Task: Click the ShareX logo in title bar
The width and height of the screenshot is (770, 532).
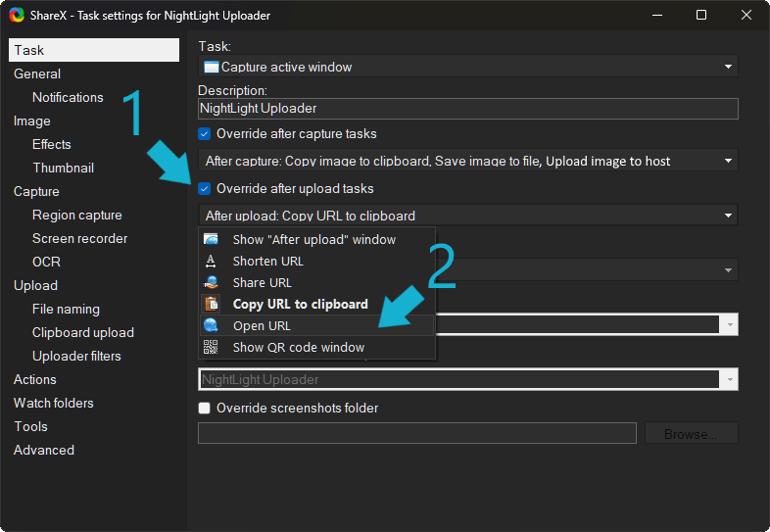Action: pyautogui.click(x=17, y=16)
